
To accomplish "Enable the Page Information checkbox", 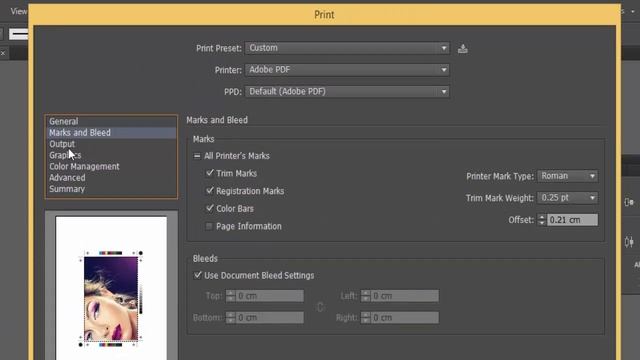I will point(209,226).
